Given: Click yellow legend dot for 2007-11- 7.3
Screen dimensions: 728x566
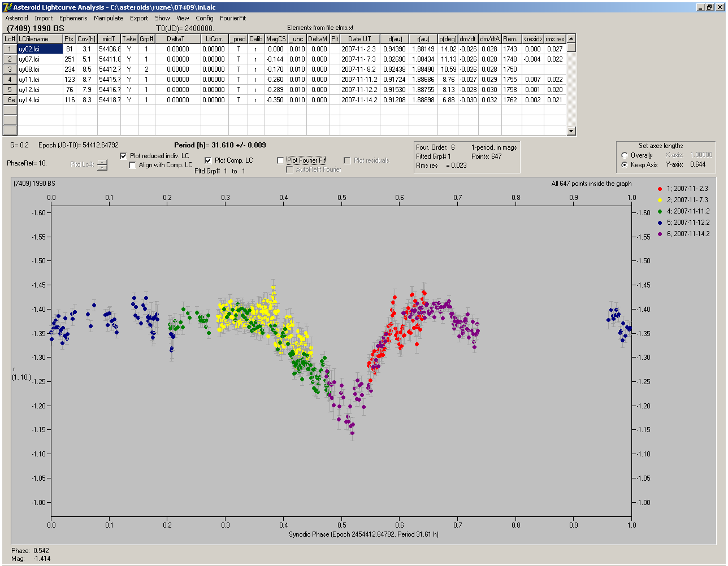Looking at the screenshot, I should click(x=660, y=200).
